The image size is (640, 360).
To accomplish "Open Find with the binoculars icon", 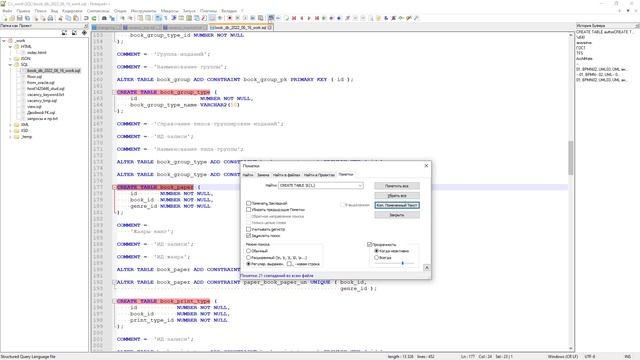I will click(104, 18).
